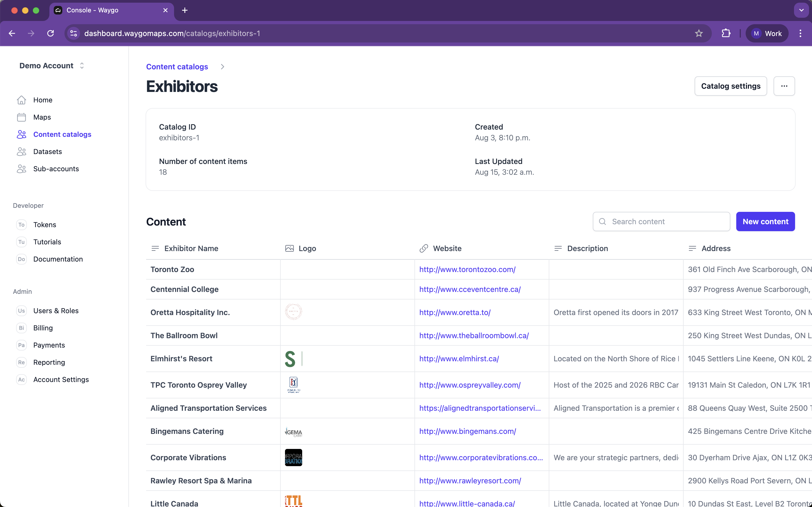Click the Logo column image icon
The height and width of the screenshot is (507, 812).
click(x=290, y=248)
